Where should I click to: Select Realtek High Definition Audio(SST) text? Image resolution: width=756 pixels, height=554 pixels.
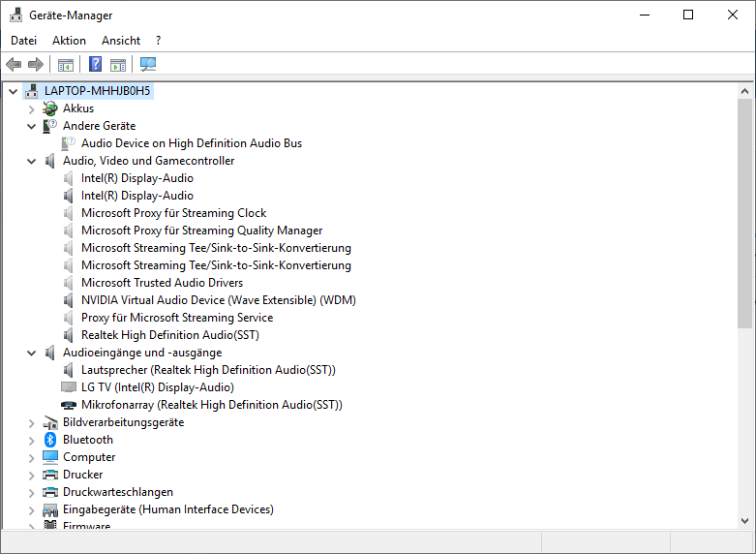pyautogui.click(x=170, y=335)
